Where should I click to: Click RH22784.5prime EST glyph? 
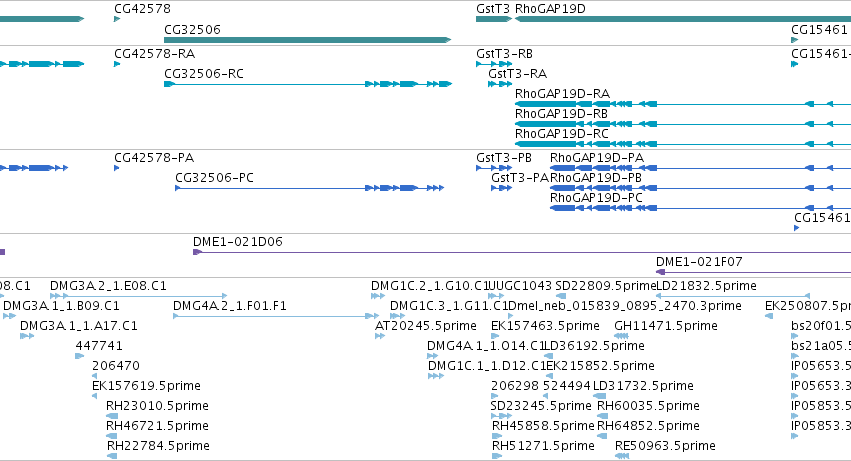[112, 456]
